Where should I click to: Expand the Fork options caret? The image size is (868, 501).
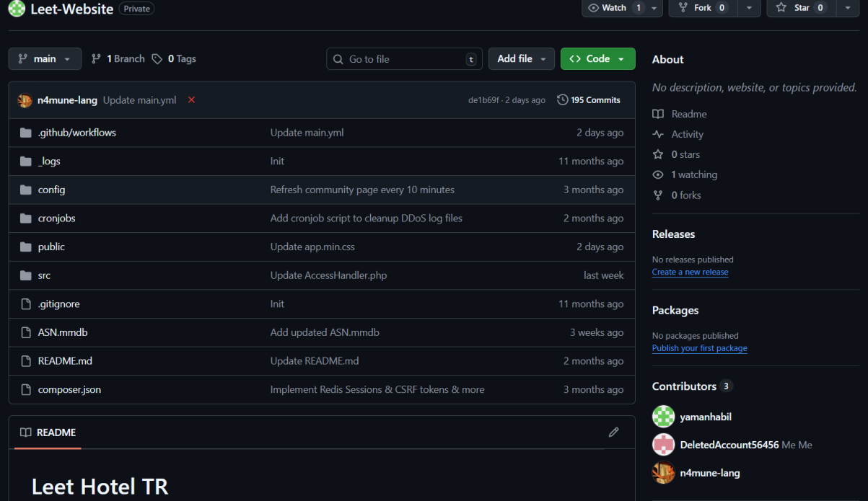click(x=749, y=8)
